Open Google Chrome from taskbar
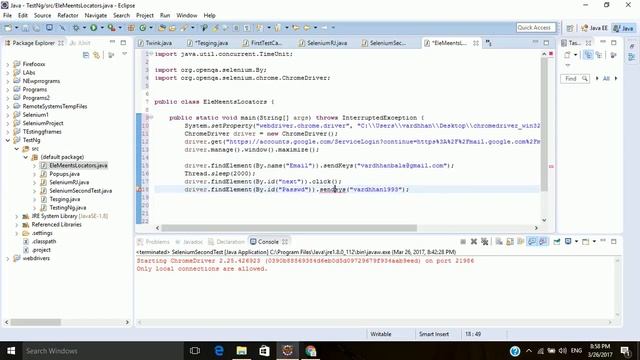 311,351
